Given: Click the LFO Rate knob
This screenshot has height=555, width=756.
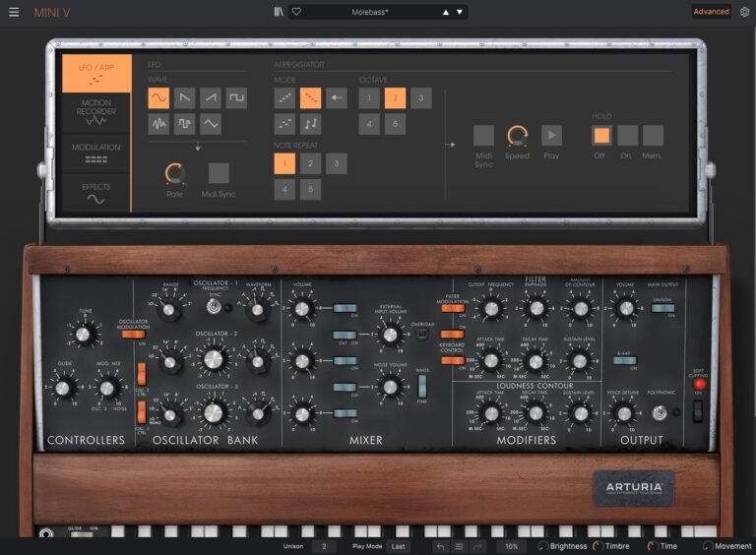Looking at the screenshot, I should (x=174, y=173).
